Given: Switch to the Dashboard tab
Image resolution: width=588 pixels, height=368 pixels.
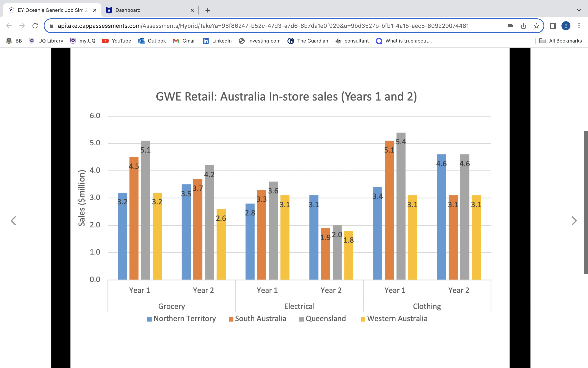Looking at the screenshot, I should (150, 10).
